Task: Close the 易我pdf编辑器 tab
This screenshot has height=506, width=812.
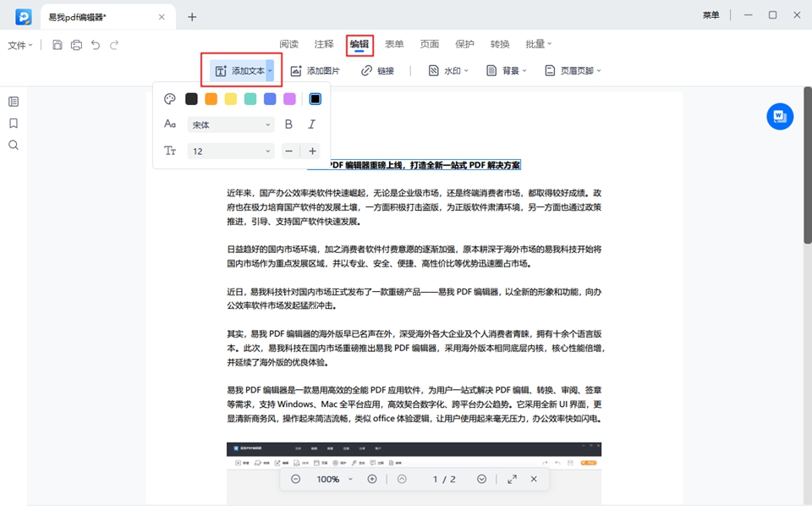Action: pos(162,17)
